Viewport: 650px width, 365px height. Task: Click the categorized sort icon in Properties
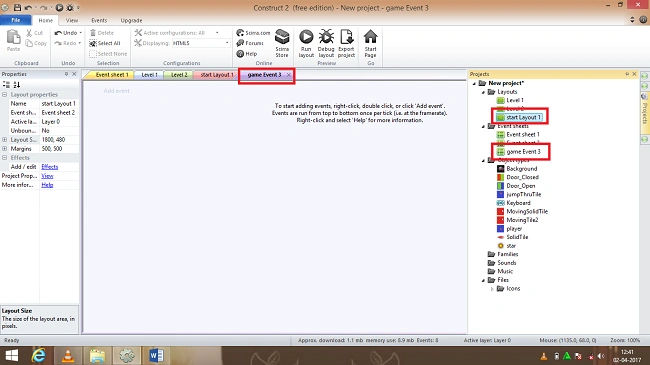6,85
